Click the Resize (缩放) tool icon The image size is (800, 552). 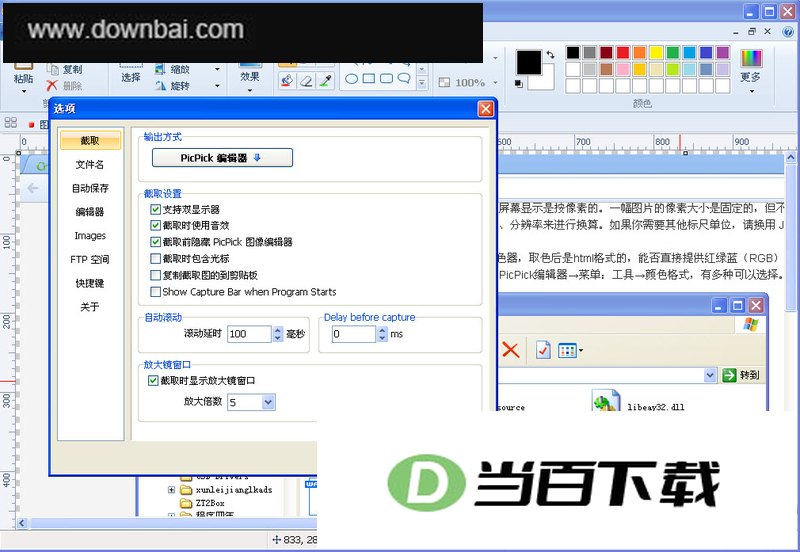pyautogui.click(x=160, y=69)
